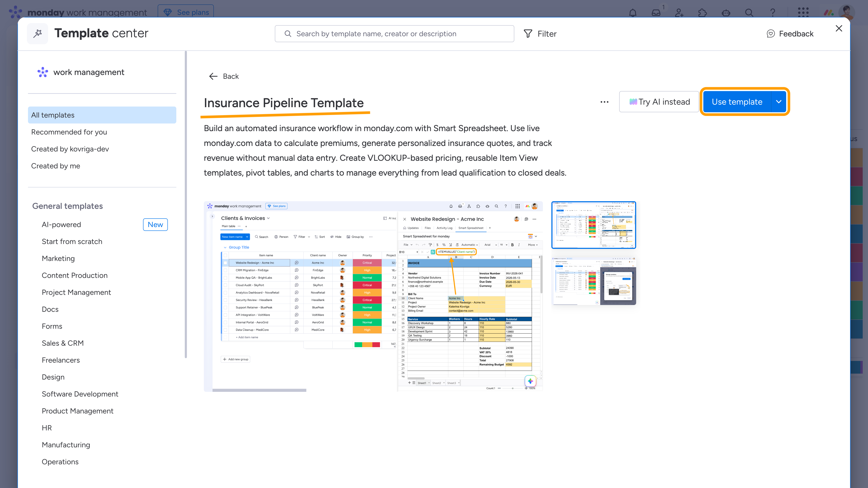
Task: Select the Marketing category
Action: pyautogui.click(x=58, y=258)
